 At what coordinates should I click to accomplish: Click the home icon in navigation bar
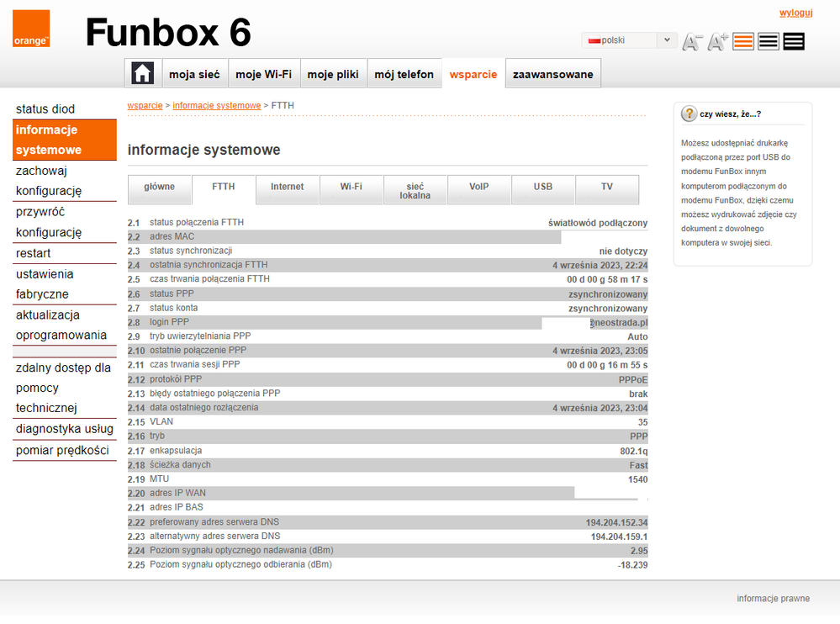pos(142,74)
